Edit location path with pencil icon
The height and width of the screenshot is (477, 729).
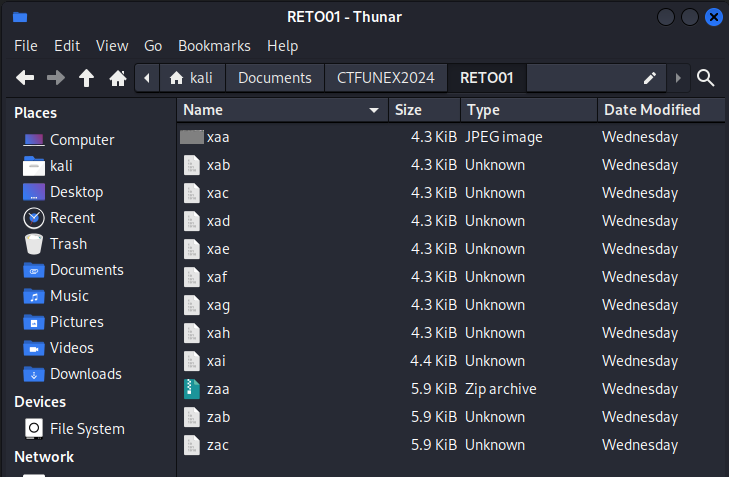(649, 78)
